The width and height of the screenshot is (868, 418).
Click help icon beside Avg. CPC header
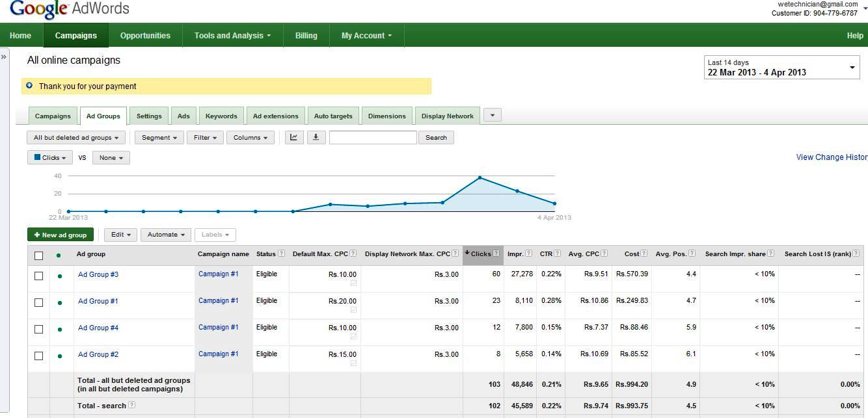click(x=605, y=254)
